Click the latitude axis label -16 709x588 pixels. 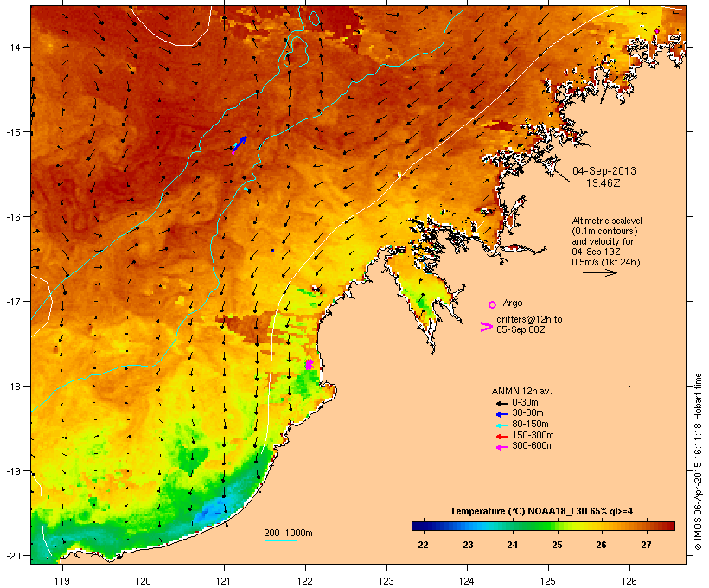click(x=12, y=217)
